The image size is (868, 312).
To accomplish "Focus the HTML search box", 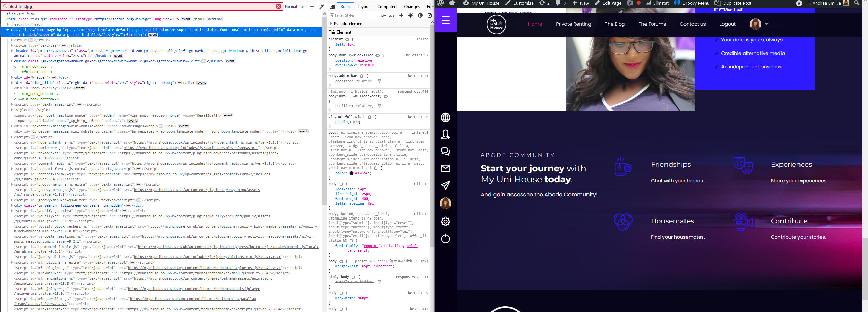I will point(141,6).
